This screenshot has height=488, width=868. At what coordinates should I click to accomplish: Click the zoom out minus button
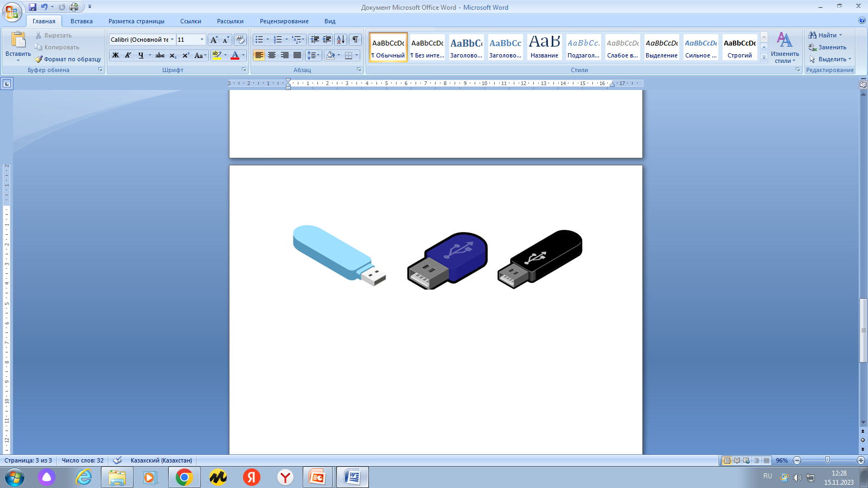pyautogui.click(x=797, y=460)
